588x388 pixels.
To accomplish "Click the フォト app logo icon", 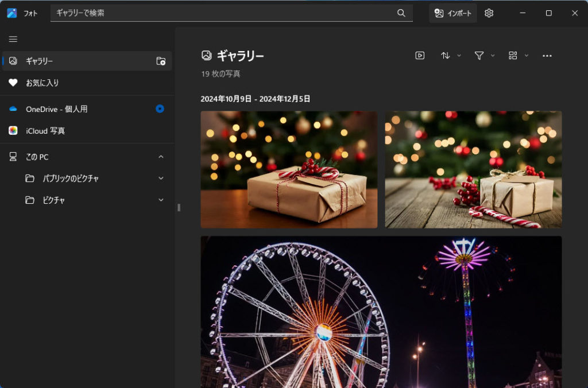I will coord(12,13).
